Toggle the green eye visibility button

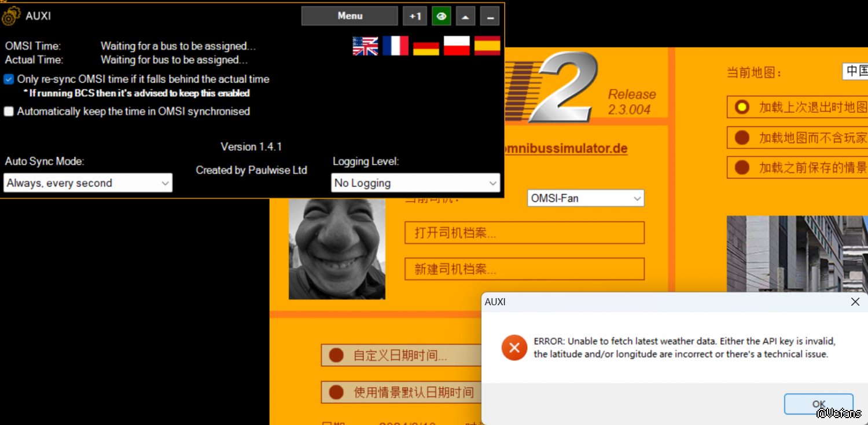click(442, 16)
